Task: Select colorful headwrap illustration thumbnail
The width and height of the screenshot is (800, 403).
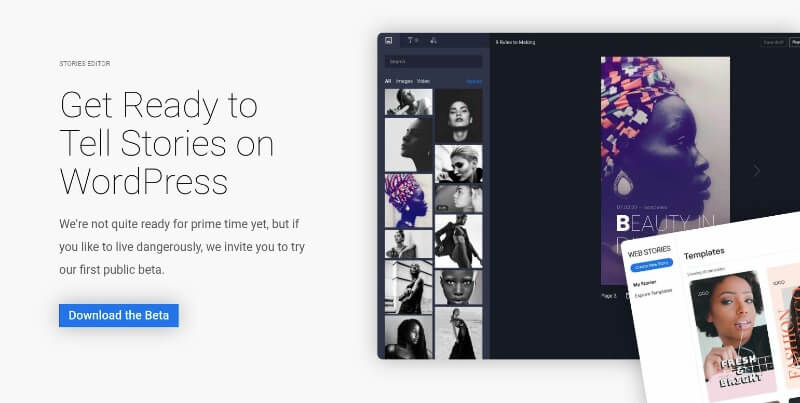Action: coord(408,200)
